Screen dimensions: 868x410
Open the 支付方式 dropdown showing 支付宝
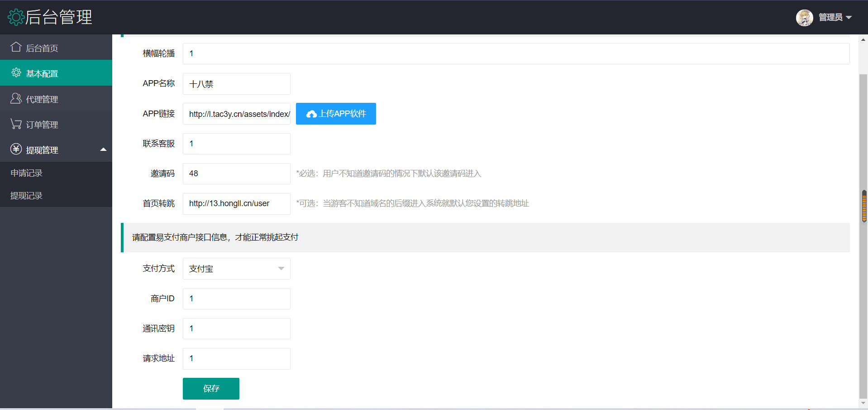(236, 269)
